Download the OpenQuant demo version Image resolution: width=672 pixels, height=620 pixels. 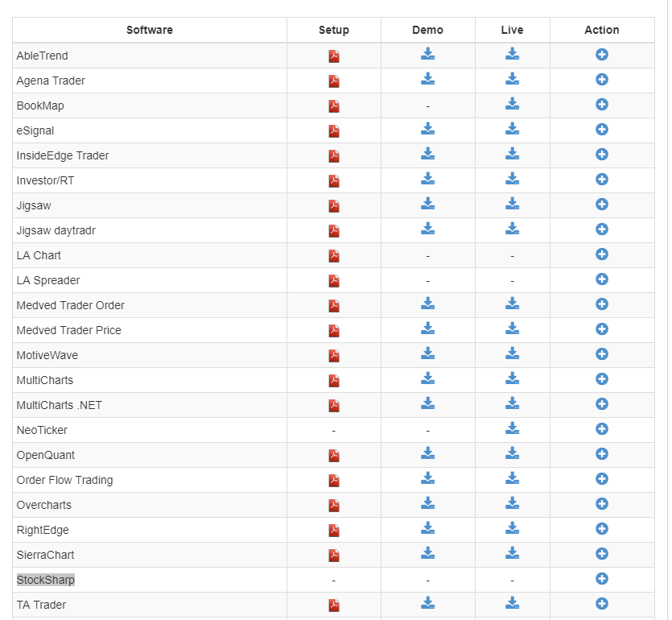[427, 454]
